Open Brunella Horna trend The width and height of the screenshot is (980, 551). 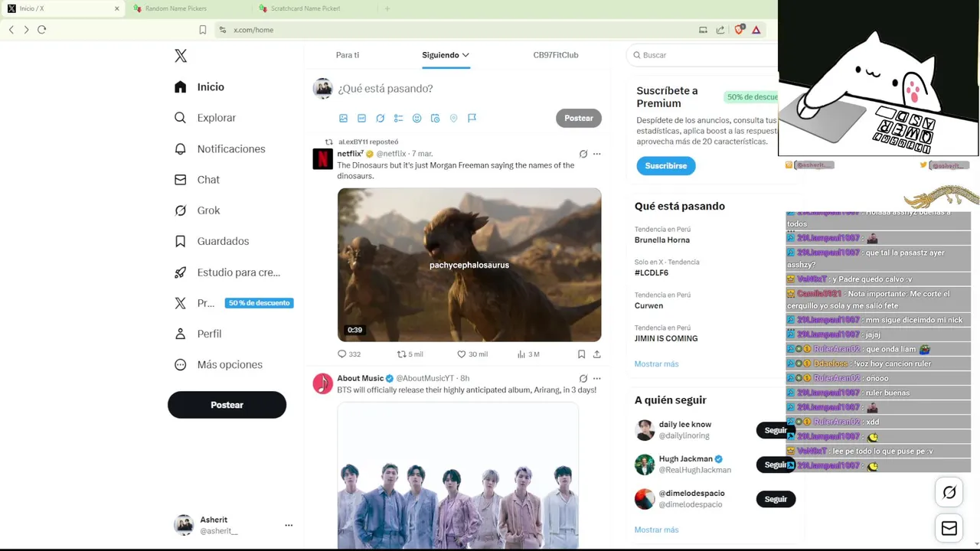click(x=662, y=240)
